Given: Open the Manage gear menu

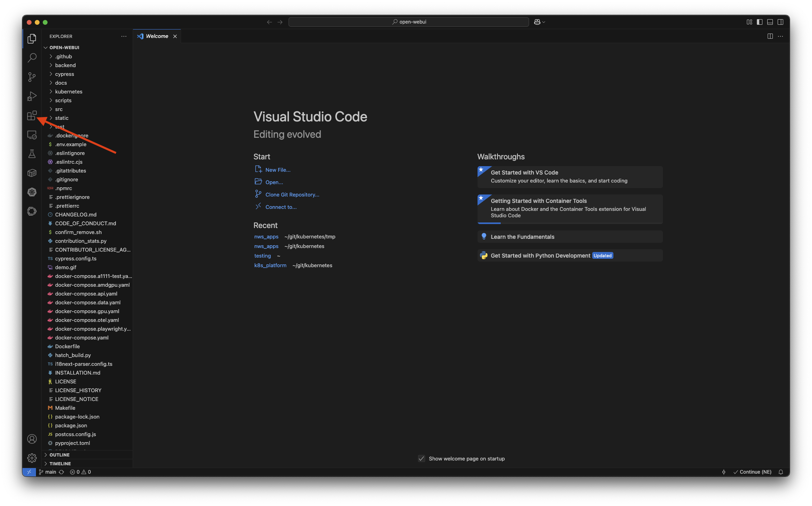Looking at the screenshot, I should [32, 458].
